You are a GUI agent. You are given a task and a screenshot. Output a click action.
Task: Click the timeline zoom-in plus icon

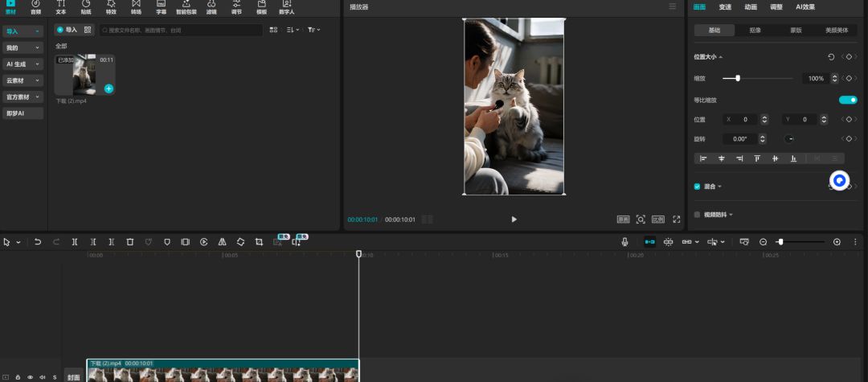[x=837, y=242]
